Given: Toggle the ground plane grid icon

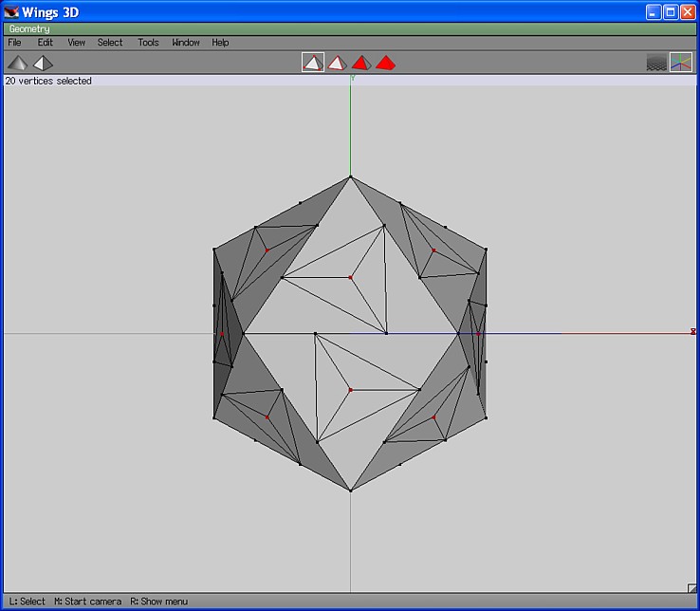Looking at the screenshot, I should pyautogui.click(x=656, y=63).
